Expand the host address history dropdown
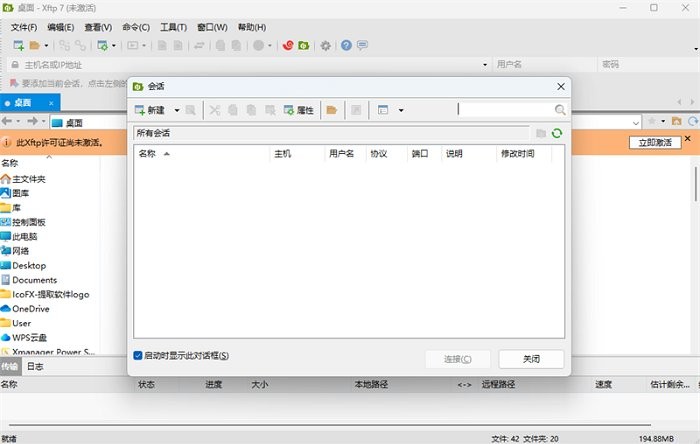Image resolution: width=700 pixels, height=444 pixels. 485,64
